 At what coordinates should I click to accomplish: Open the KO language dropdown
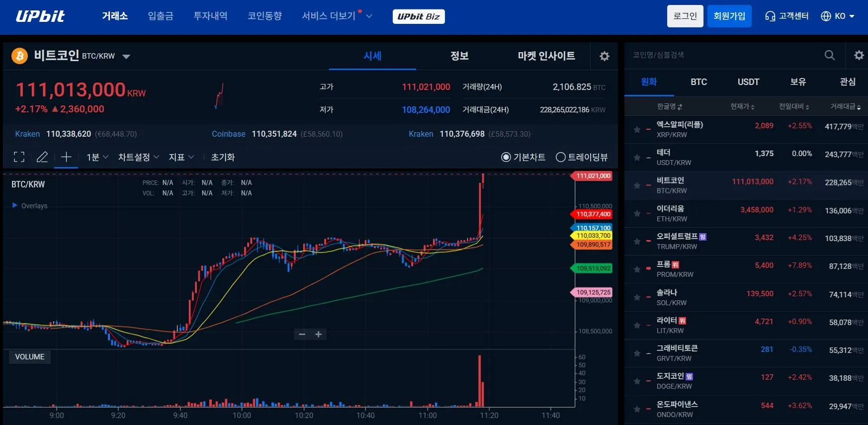(x=844, y=16)
